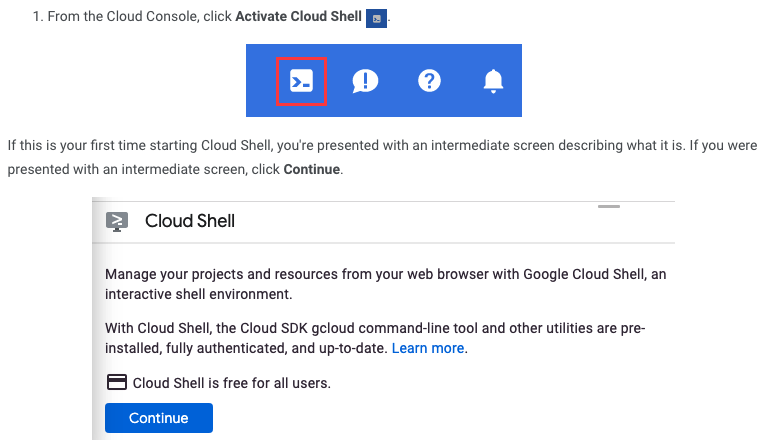Click the bold 'Activate Cloud Shell' text
The width and height of the screenshot is (769, 447).
click(x=298, y=16)
